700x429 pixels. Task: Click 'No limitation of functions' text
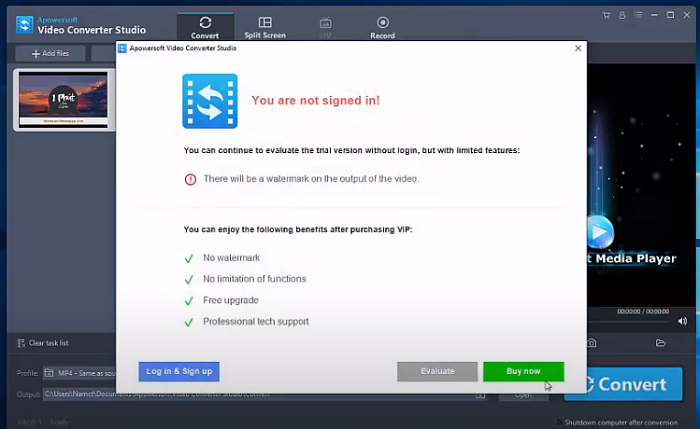254,279
